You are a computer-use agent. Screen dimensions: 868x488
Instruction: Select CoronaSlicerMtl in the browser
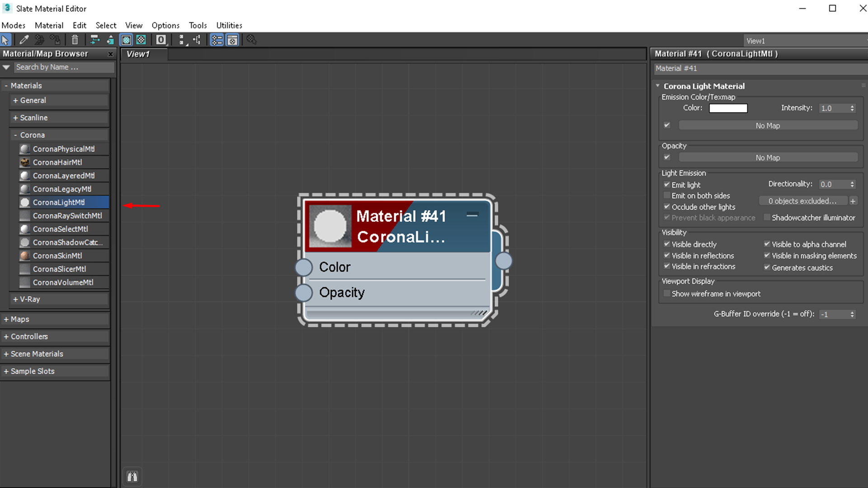(64, 269)
